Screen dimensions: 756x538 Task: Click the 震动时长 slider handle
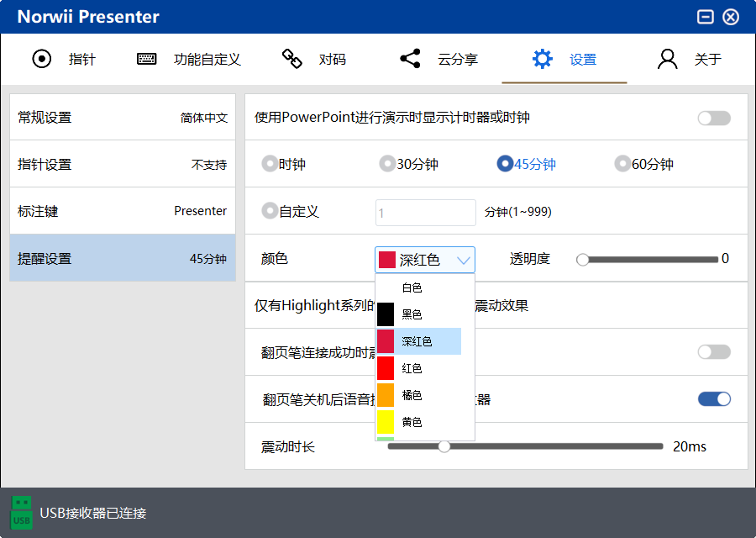pyautogui.click(x=444, y=446)
